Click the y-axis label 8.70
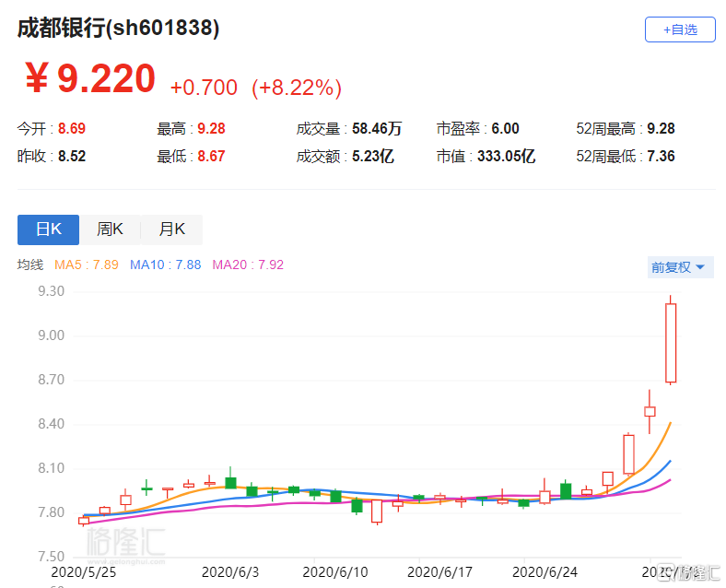This screenshot has width=726, height=588. point(51,380)
